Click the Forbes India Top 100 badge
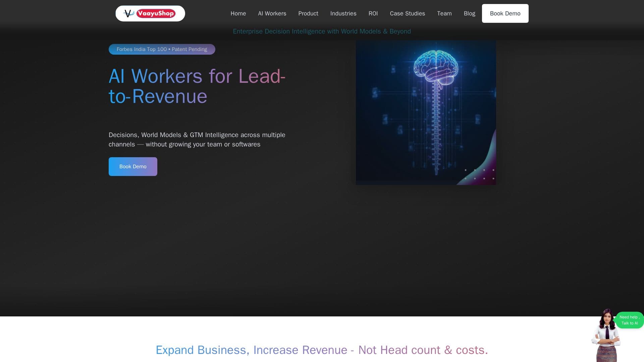Screen dimensions: 644x362 (x=162, y=49)
